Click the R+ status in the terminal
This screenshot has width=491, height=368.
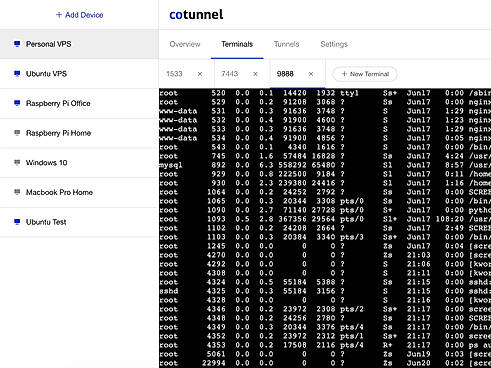[387, 345]
